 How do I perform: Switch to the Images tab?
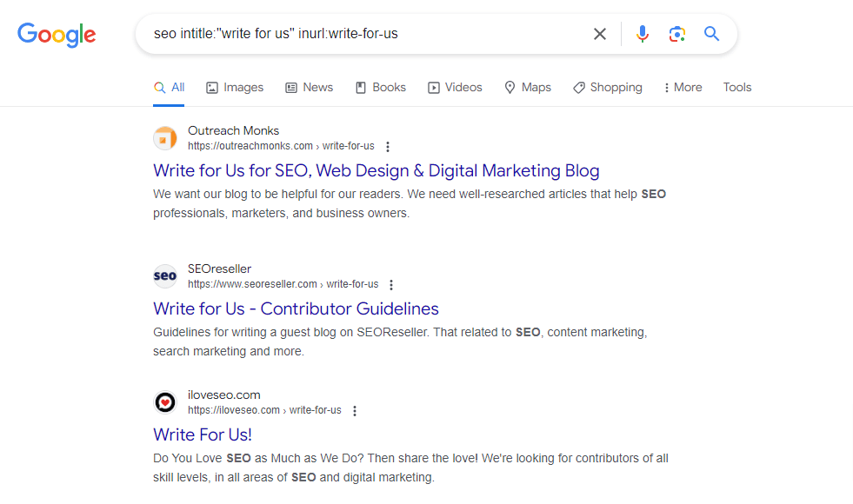pos(234,87)
